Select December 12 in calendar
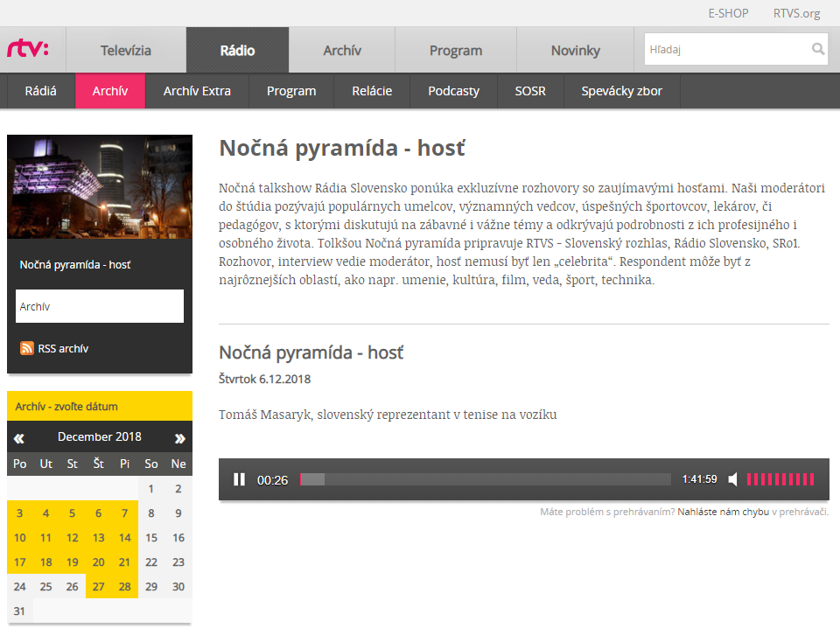 73,538
